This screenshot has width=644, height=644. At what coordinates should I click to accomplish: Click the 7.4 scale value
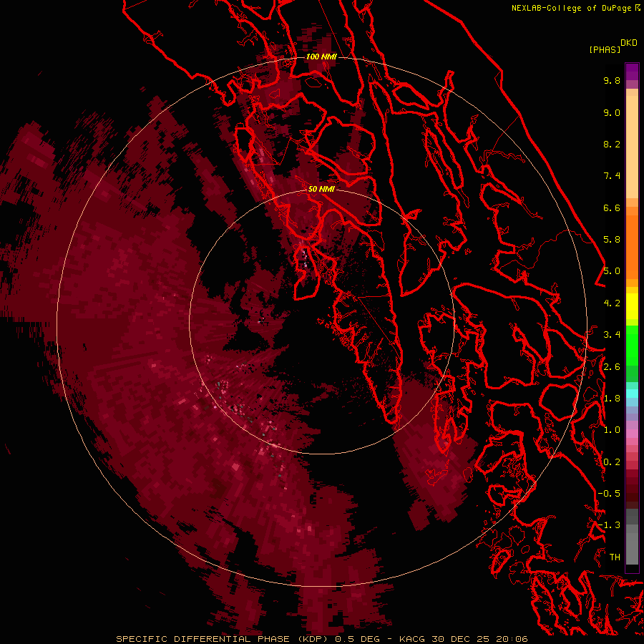pyautogui.click(x=612, y=176)
